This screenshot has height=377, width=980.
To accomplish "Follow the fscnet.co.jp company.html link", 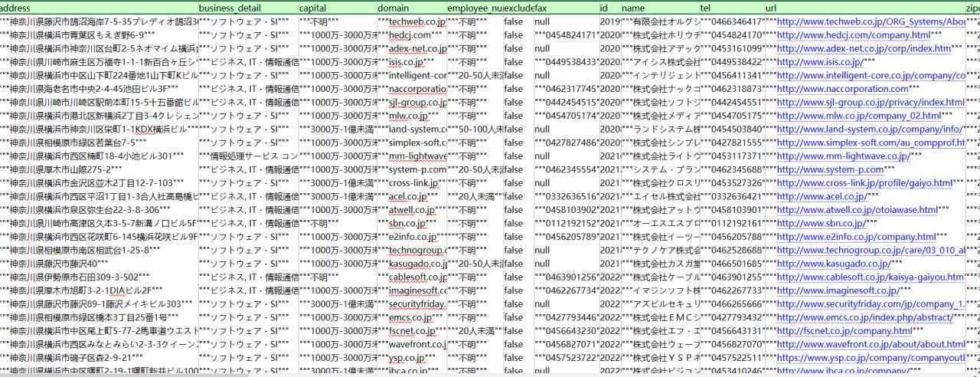I will click(845, 330).
